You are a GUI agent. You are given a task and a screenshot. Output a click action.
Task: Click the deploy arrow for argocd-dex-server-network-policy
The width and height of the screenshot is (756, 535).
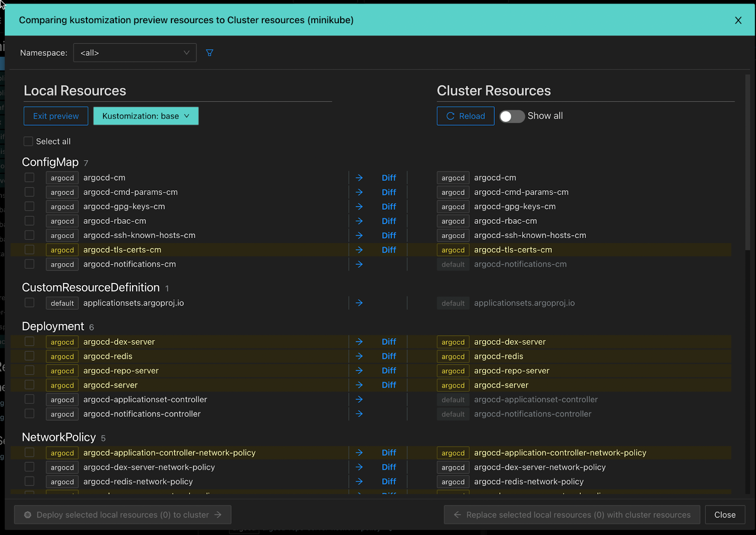(x=359, y=467)
